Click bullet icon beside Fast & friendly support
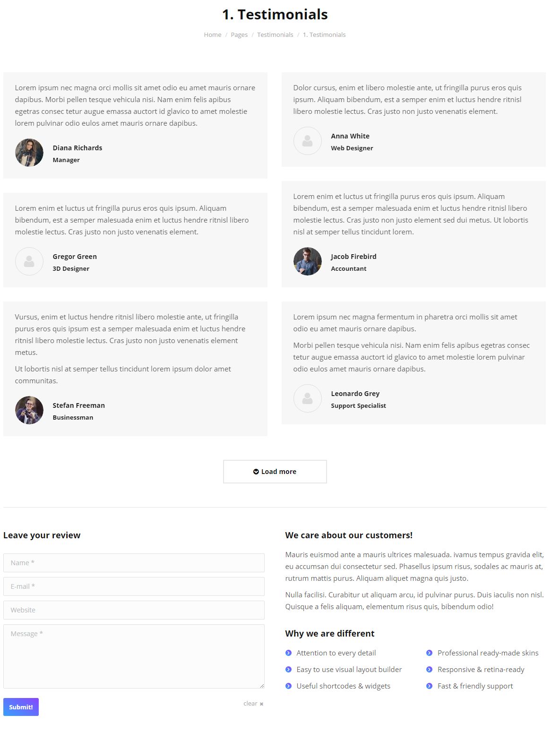Screen dimensions: 560x741 coord(430,686)
